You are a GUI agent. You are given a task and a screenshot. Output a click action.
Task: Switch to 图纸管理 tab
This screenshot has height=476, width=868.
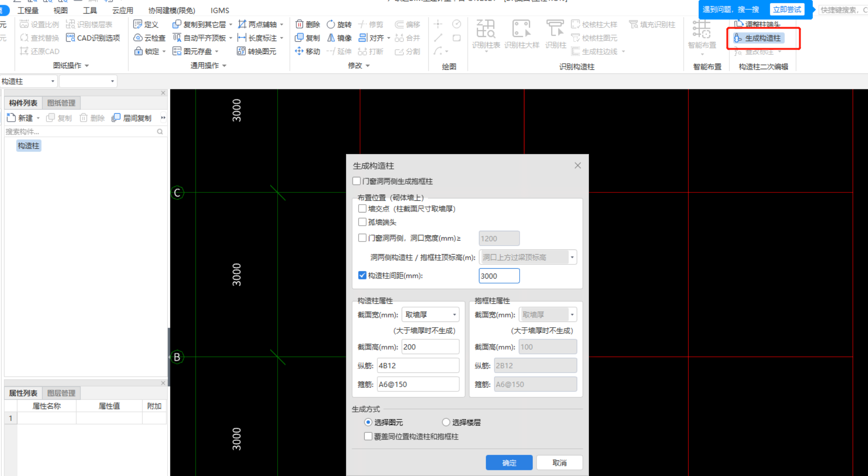[x=61, y=103]
